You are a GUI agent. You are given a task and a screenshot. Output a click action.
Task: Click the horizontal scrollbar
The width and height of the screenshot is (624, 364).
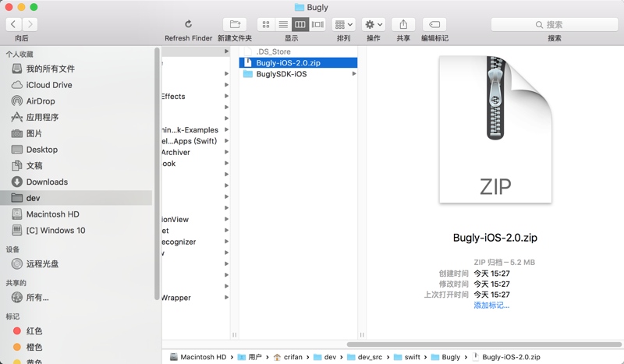[484, 345]
